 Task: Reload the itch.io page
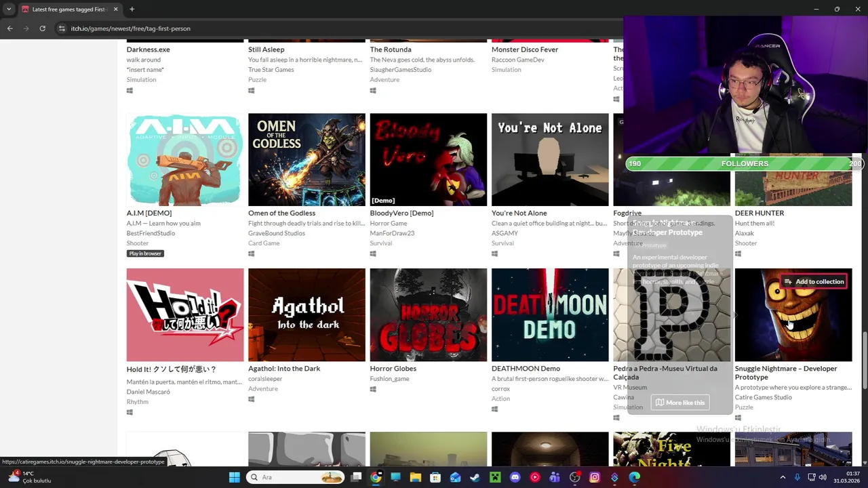click(x=42, y=28)
